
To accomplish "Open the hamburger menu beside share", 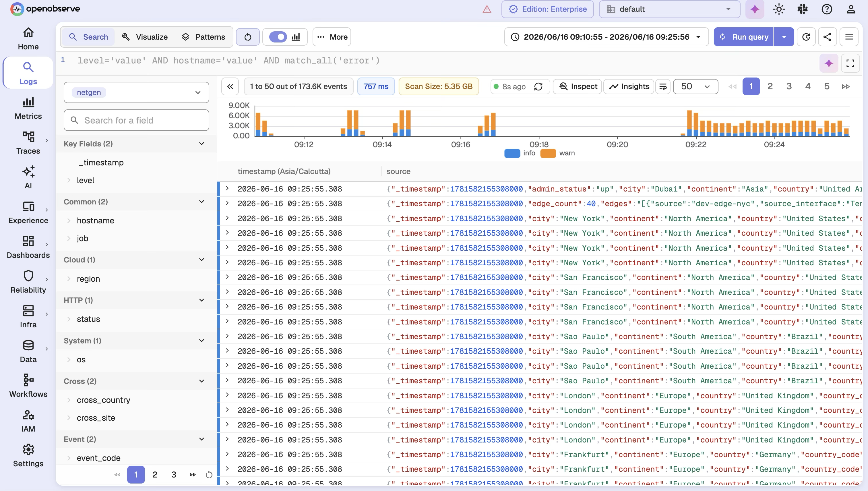I will pos(849,37).
